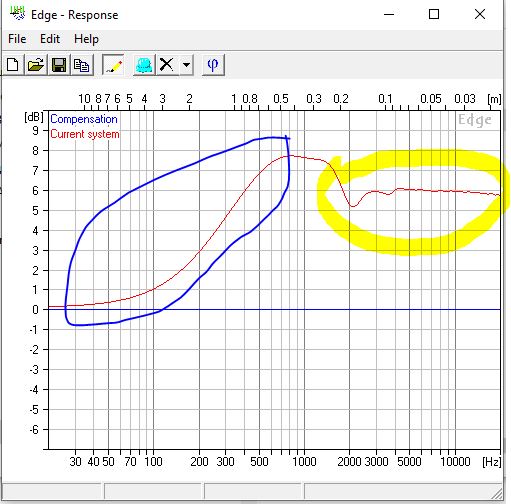The image size is (511, 504).
Task: Click the Edge watermark in the plot
Action: pyautogui.click(x=475, y=120)
